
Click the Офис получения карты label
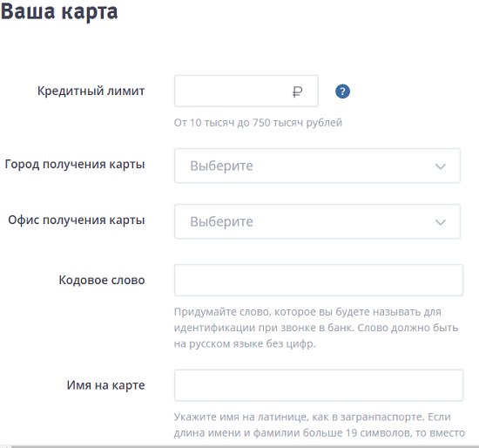(77, 221)
